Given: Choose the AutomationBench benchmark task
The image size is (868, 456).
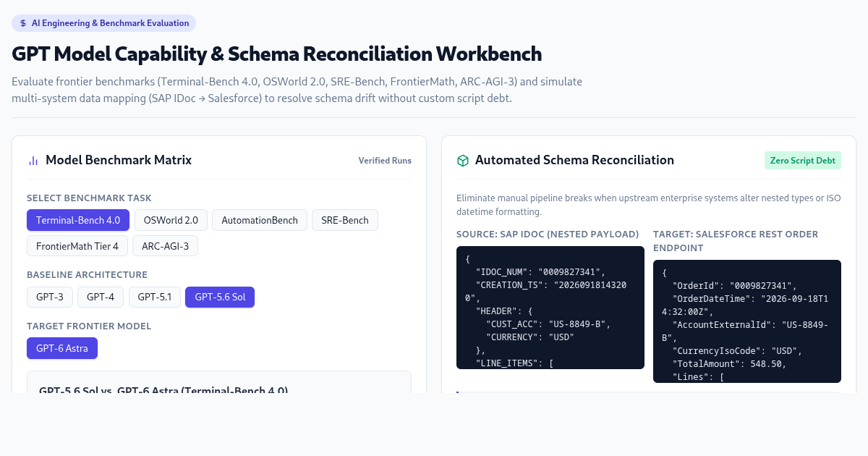Looking at the screenshot, I should pyautogui.click(x=260, y=220).
